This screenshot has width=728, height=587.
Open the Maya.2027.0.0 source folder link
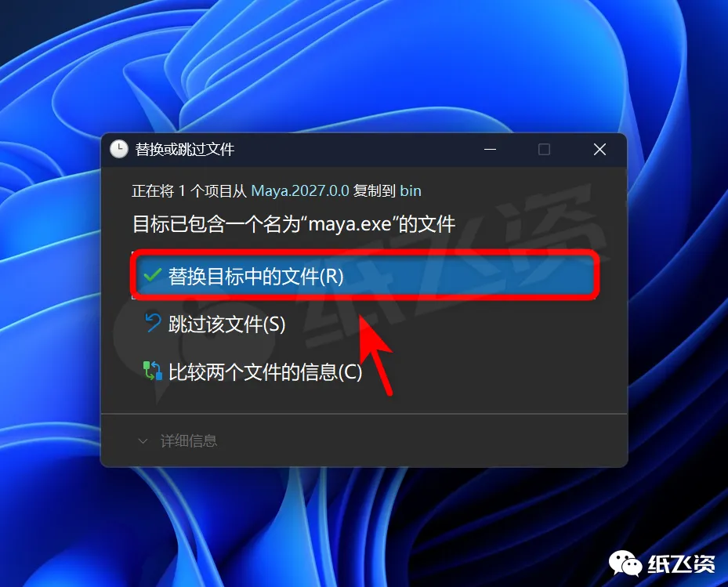point(300,191)
